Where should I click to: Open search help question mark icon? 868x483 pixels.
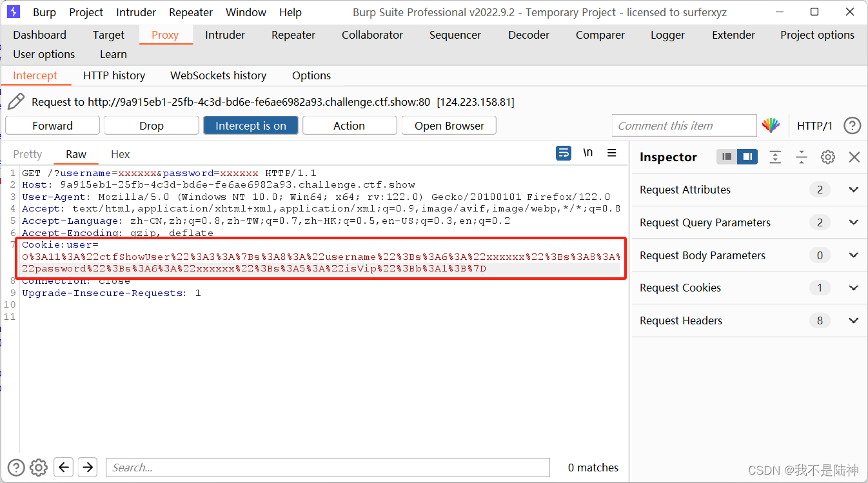coord(16,468)
